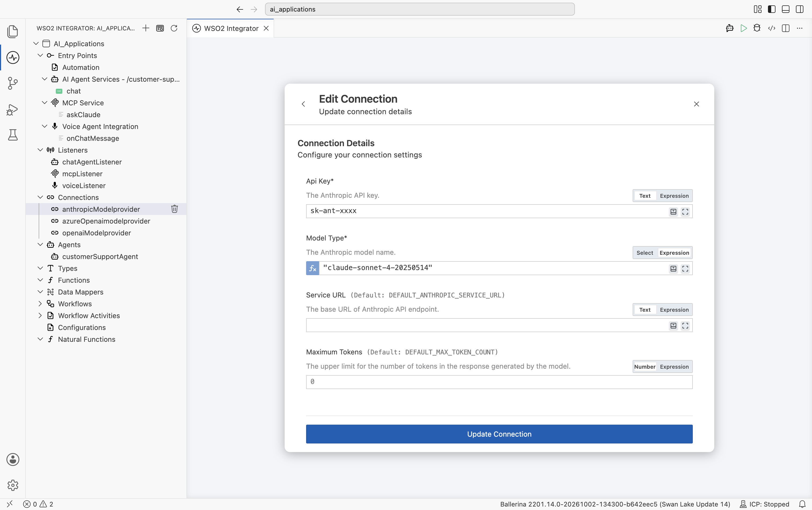Switch Model Type to Select mode
Screen dimensions: 812x510
coord(645,253)
